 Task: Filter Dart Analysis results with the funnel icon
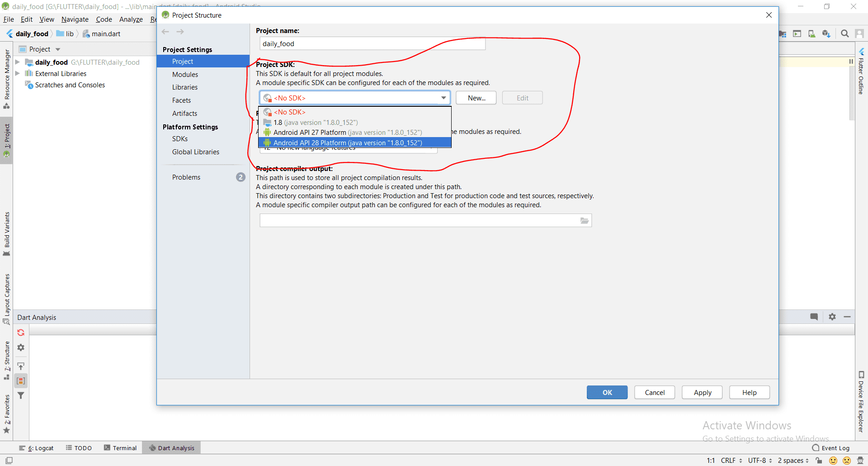[21, 395]
